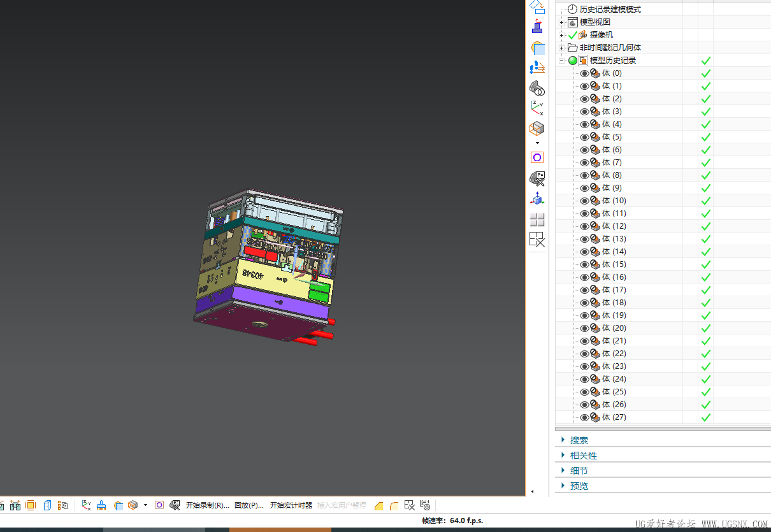Click the four-squares grid icon in vertical toolbar
Screen dimensions: 771x532
537,220
